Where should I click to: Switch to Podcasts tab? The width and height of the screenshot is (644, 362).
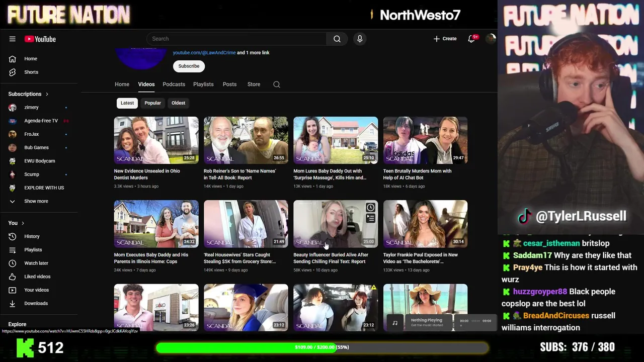(x=174, y=84)
